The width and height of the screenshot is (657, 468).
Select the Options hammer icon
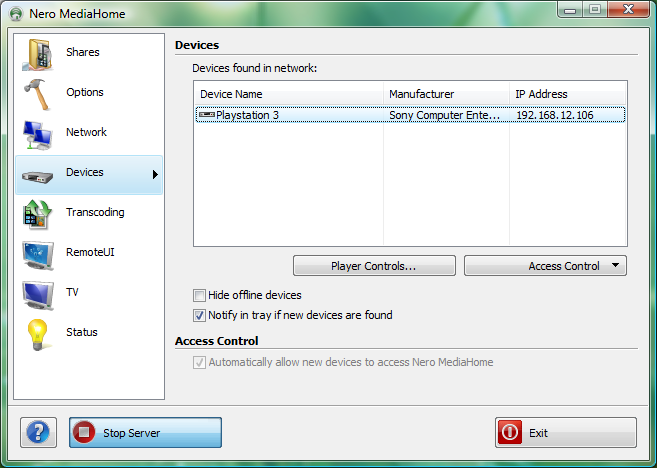click(38, 93)
